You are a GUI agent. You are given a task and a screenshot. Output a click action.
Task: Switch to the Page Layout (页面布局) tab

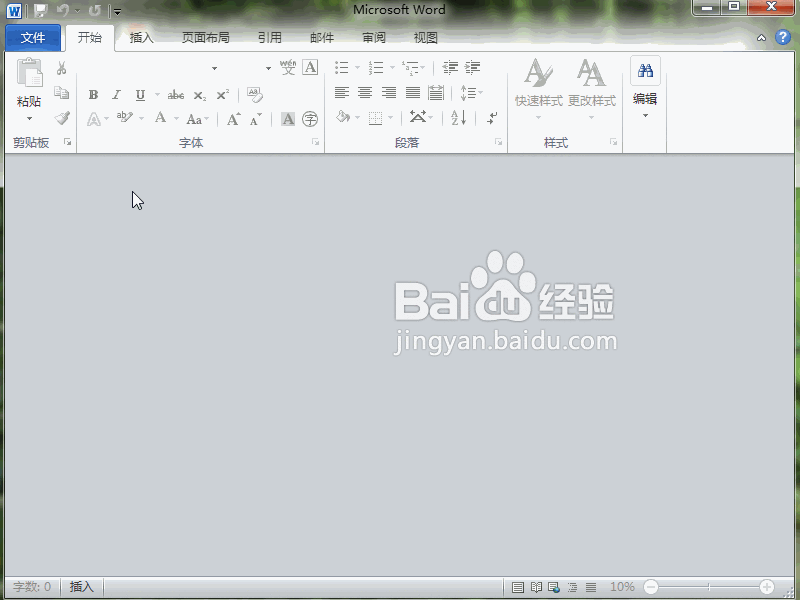[x=206, y=38]
